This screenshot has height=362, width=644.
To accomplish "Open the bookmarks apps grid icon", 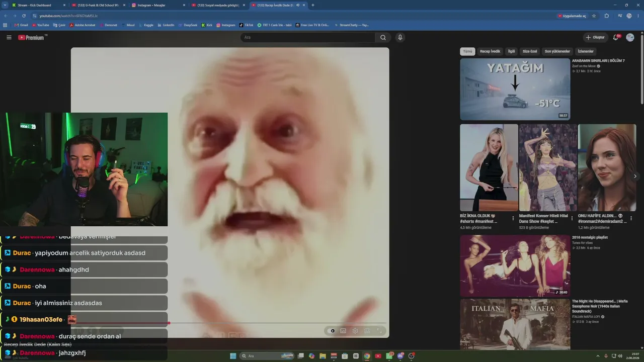I will (5, 25).
